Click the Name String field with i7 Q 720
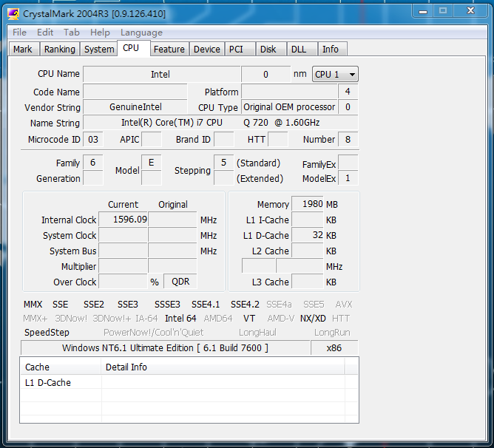 (x=220, y=123)
